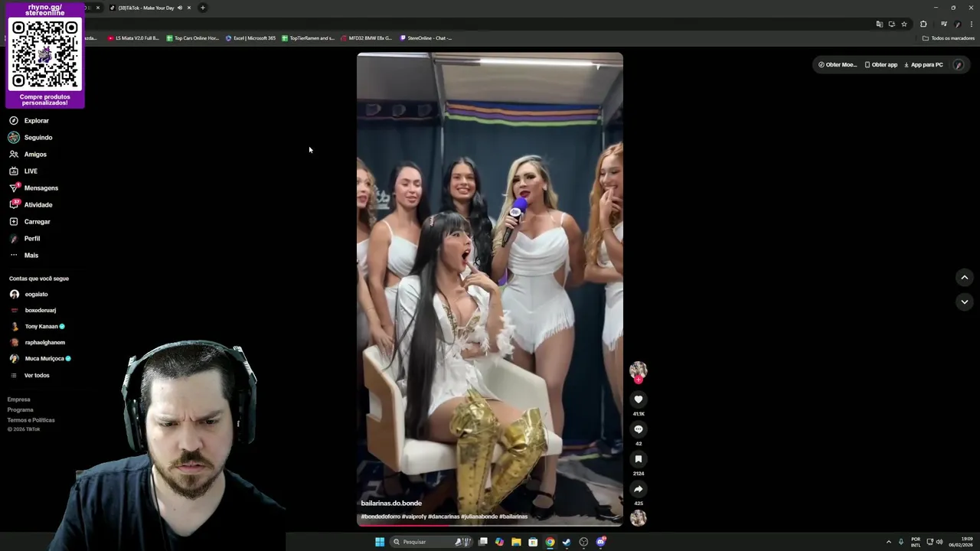Click the install app icon in address bar
The image size is (980, 551).
click(891, 24)
